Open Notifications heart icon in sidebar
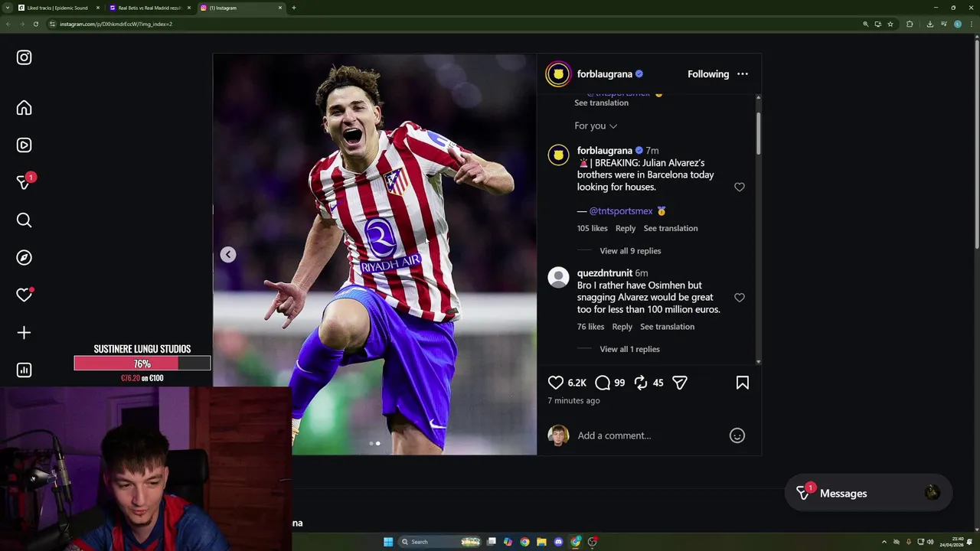The height and width of the screenshot is (551, 980). click(24, 295)
